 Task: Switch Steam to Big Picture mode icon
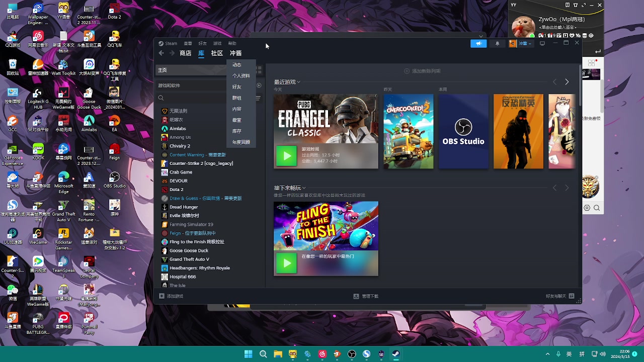542,44
